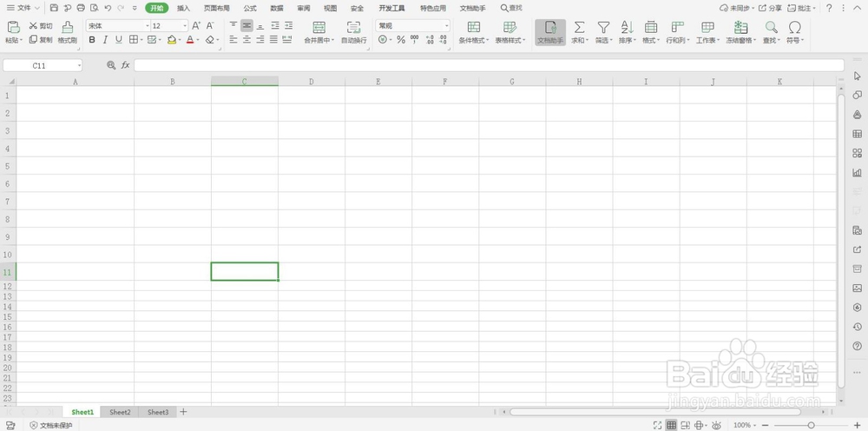Click the Sum (求和) sigma icon
This screenshot has width=868, height=431.
[579, 27]
